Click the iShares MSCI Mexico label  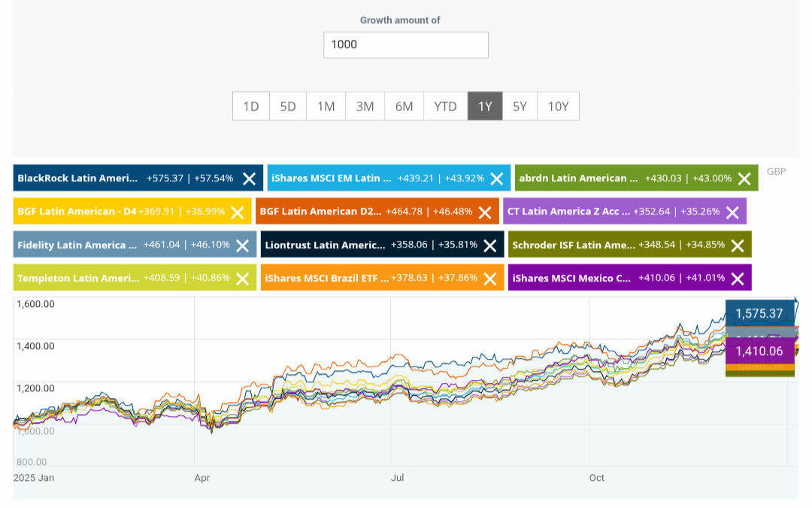coord(571,278)
